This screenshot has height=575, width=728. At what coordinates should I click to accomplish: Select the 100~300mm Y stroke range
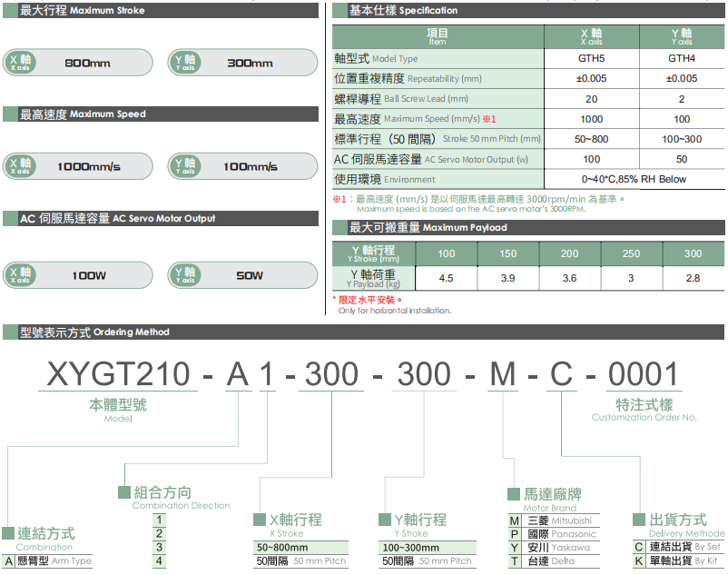(428, 547)
